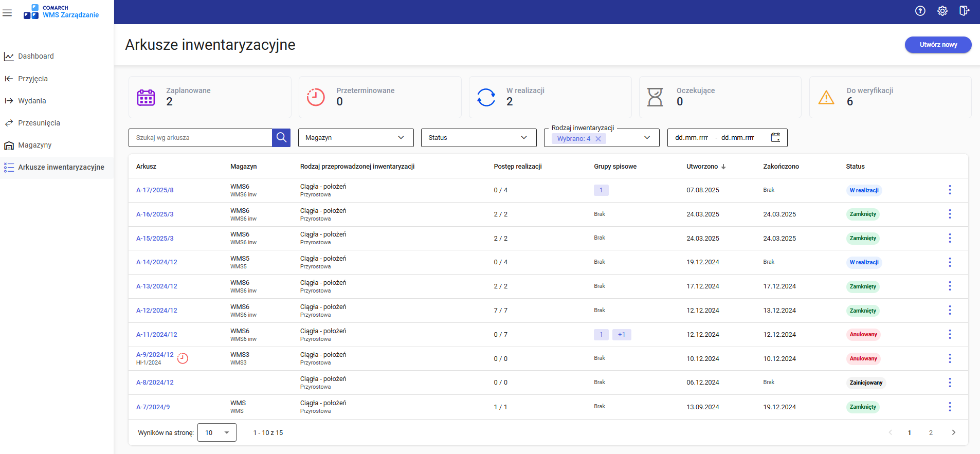Open Magazyny in the sidebar
The image size is (980, 454).
tap(35, 145)
